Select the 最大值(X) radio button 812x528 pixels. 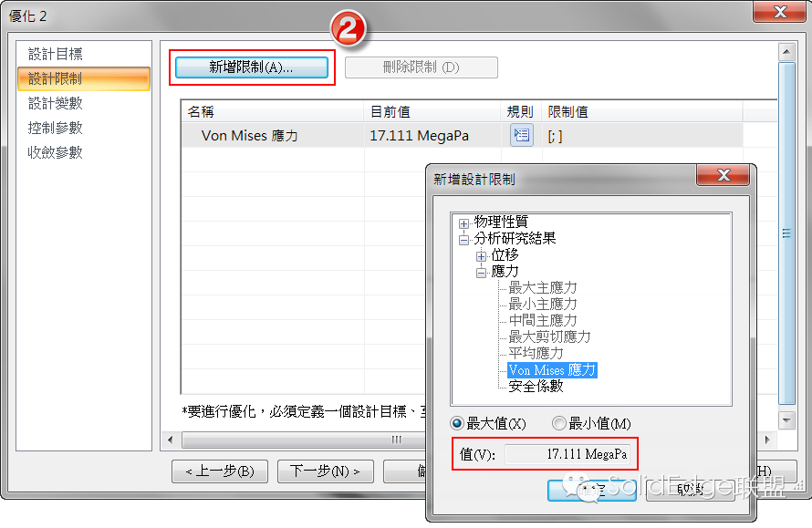457,423
